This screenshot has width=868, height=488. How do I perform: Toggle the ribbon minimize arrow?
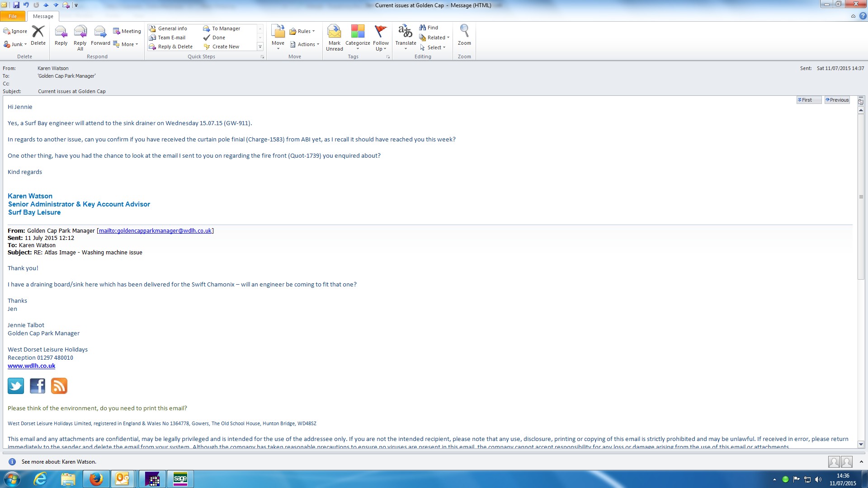(853, 16)
